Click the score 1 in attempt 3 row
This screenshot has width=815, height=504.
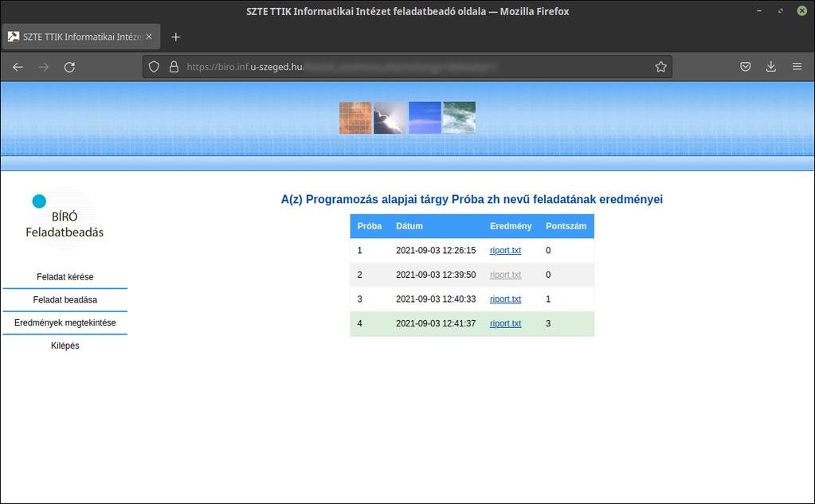pos(548,299)
